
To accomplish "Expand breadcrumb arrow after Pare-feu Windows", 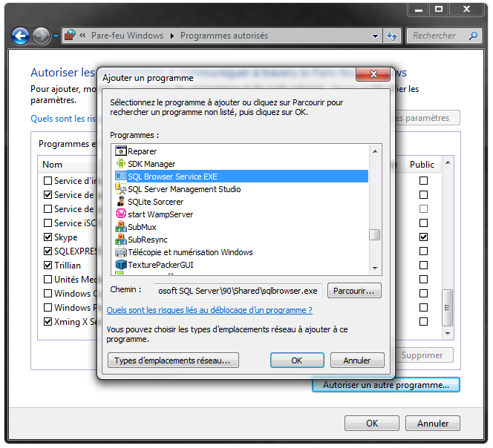I will click(172, 36).
